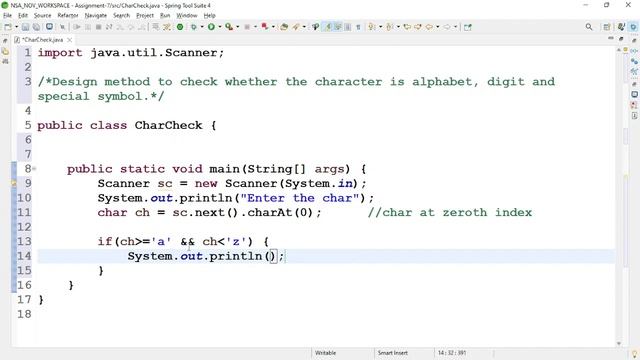Toggle the Block Selection Mode icon
This screenshot has width=640, height=360.
(x=348, y=27)
